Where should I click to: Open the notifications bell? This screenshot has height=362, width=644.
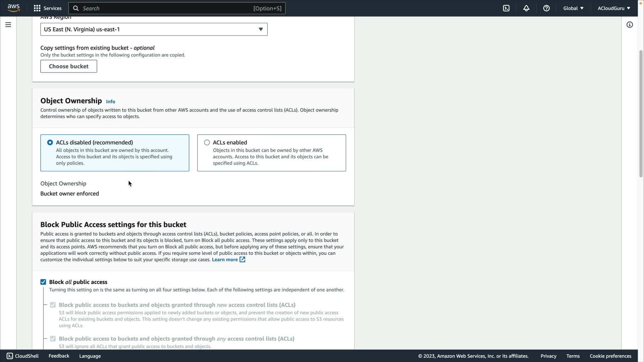point(526,8)
